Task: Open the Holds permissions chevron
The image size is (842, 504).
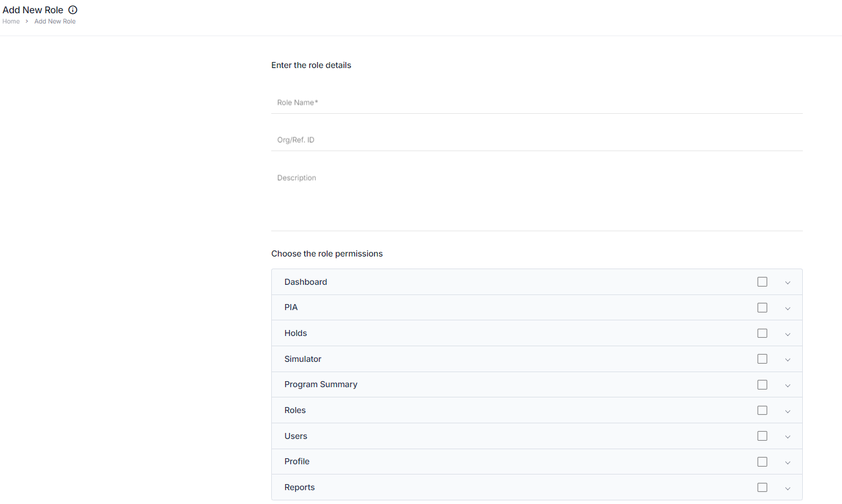Action: coord(788,334)
